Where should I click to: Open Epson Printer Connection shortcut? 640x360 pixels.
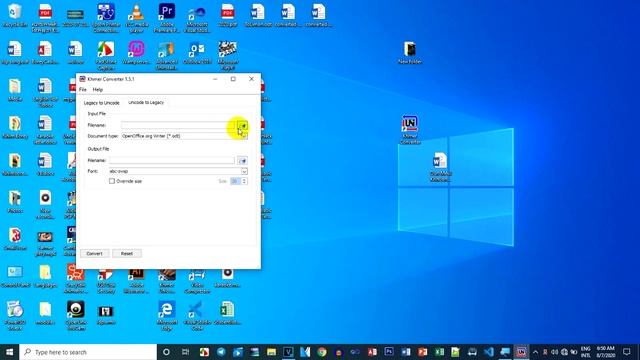coord(106,18)
